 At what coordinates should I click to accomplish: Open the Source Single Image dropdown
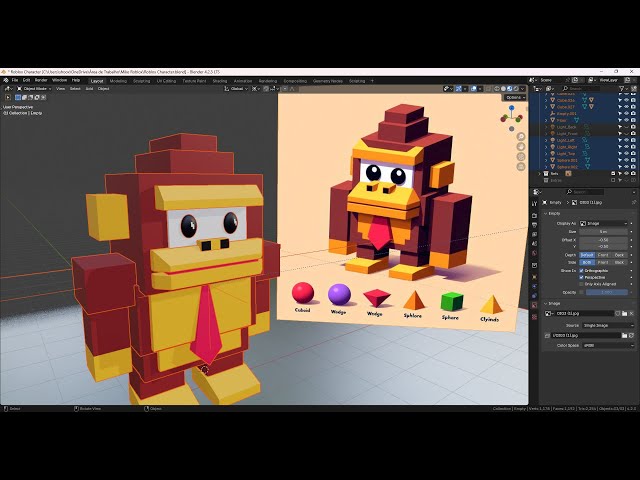click(608, 325)
